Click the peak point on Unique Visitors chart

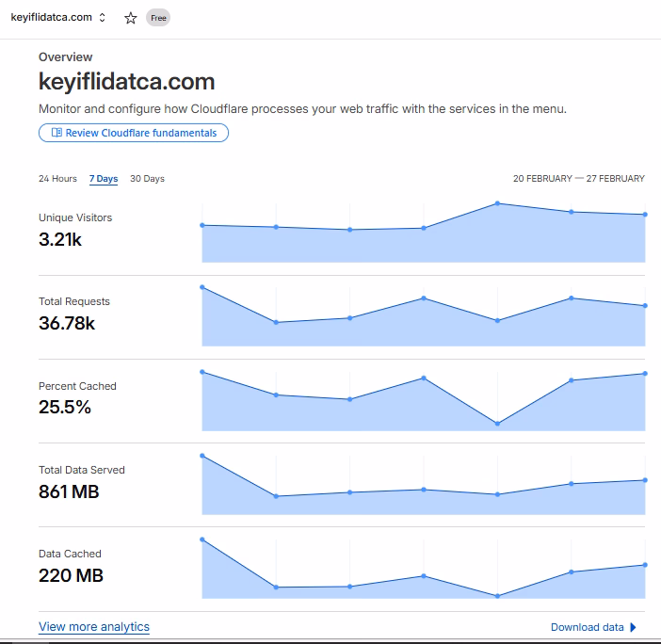(497, 203)
